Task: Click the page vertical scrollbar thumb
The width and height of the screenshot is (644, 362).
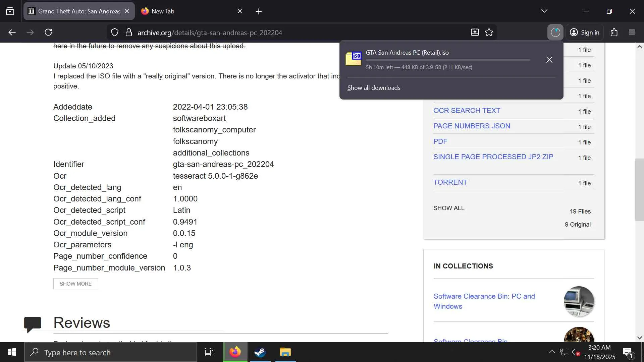Action: (639, 189)
